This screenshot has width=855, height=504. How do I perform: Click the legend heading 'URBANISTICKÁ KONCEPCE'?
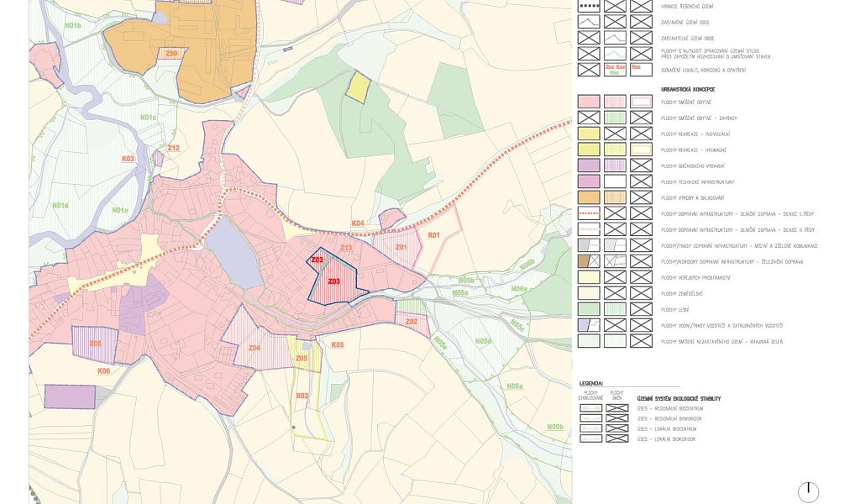pyautogui.click(x=688, y=89)
